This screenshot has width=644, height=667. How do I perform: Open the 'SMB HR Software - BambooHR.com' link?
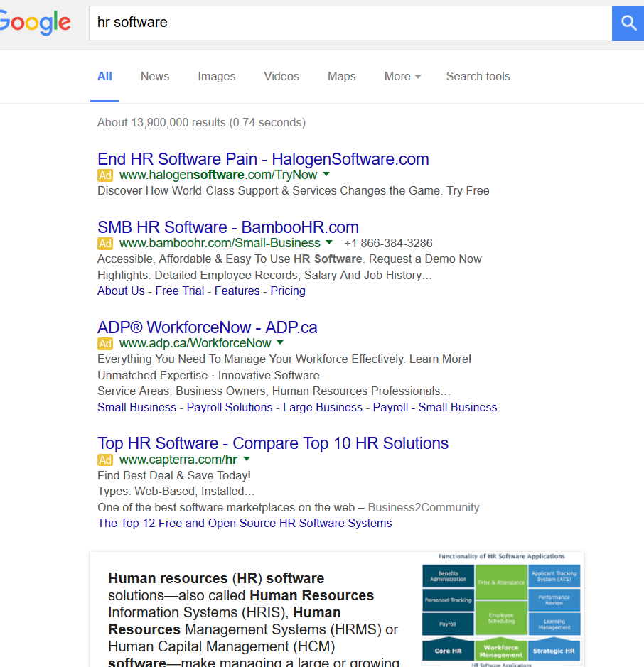tap(228, 227)
